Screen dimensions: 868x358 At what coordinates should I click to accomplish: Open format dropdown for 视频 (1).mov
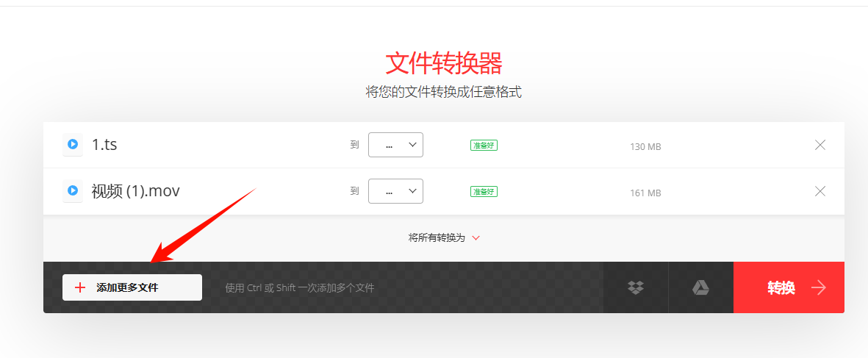coord(396,191)
